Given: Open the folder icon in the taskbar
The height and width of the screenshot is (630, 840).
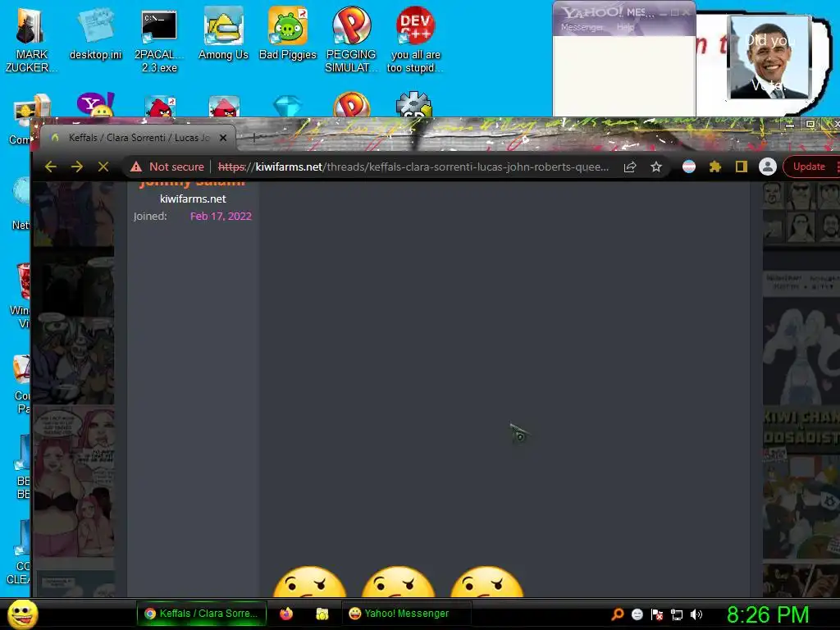Looking at the screenshot, I should [322, 614].
